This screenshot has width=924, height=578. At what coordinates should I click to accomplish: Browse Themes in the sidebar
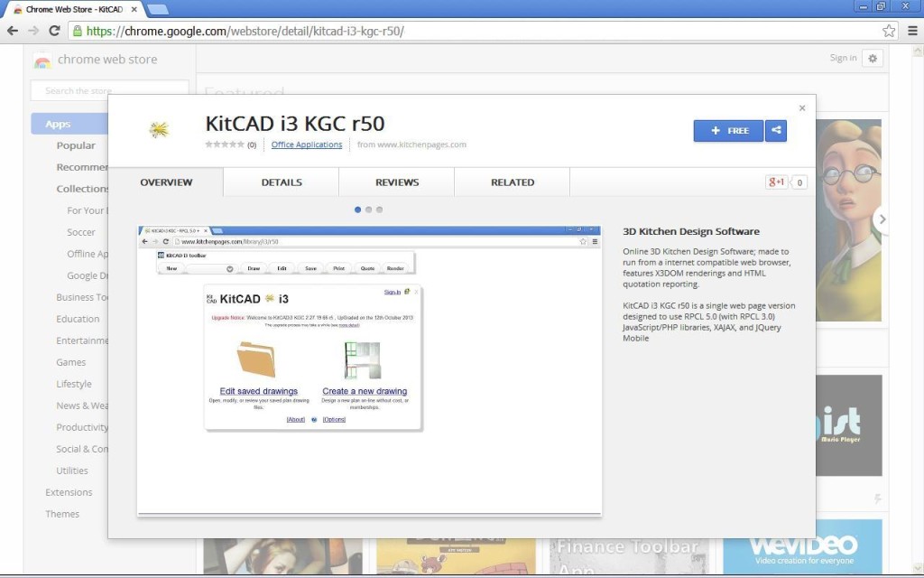coord(62,514)
